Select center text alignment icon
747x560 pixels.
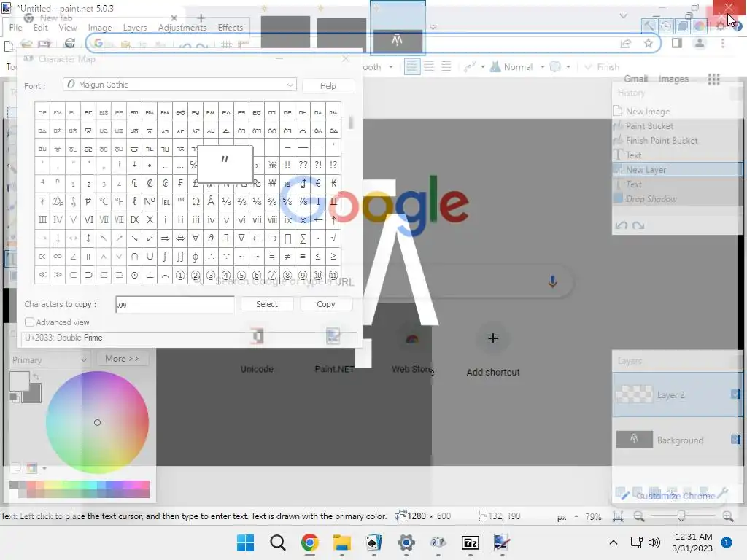(429, 66)
